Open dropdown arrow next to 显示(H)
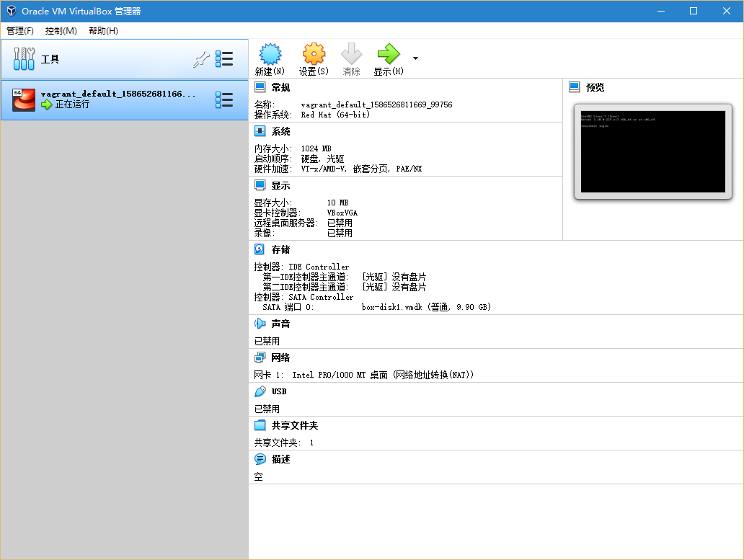This screenshot has width=744, height=560. pos(416,58)
